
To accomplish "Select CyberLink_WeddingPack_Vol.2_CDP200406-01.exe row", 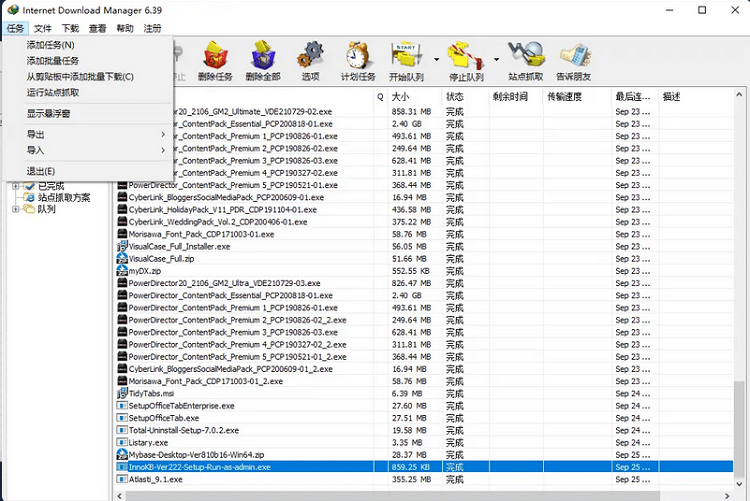I will pos(424,222).
